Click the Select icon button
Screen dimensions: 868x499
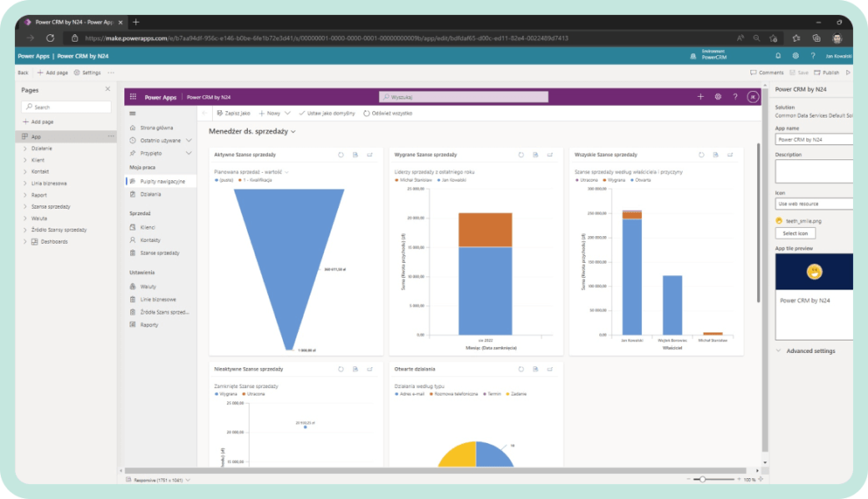coord(795,234)
